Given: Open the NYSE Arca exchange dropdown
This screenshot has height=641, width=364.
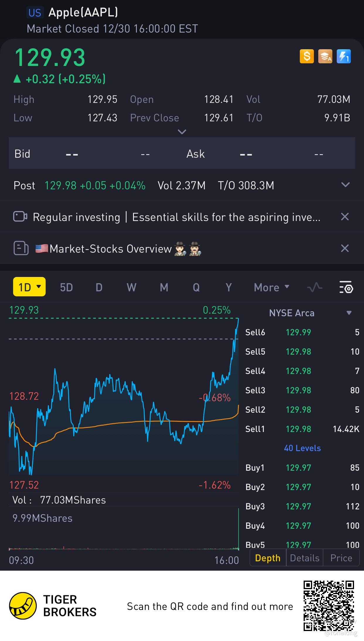Looking at the screenshot, I should click(349, 313).
